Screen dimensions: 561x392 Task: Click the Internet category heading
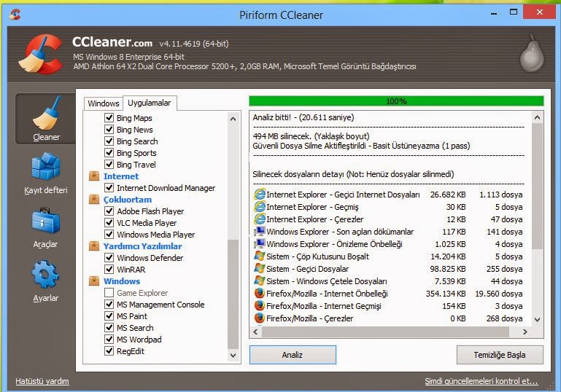121,176
